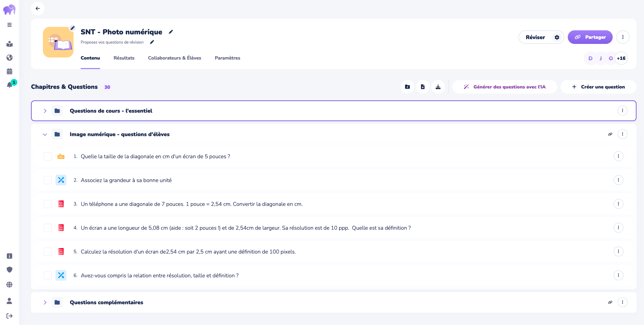Screen dimensions: 644x325
Task: Click Générer des questions avec l'IA
Action: [x=505, y=87]
